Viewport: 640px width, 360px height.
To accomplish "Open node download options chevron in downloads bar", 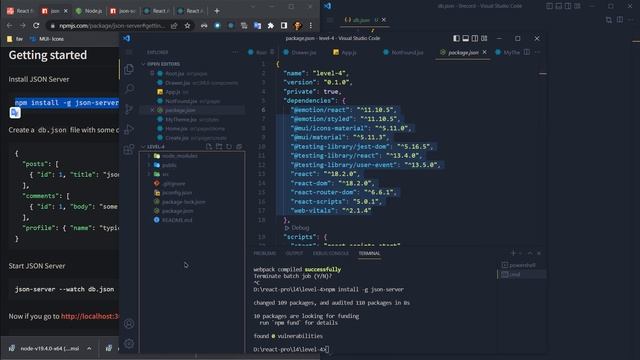I will (89, 348).
